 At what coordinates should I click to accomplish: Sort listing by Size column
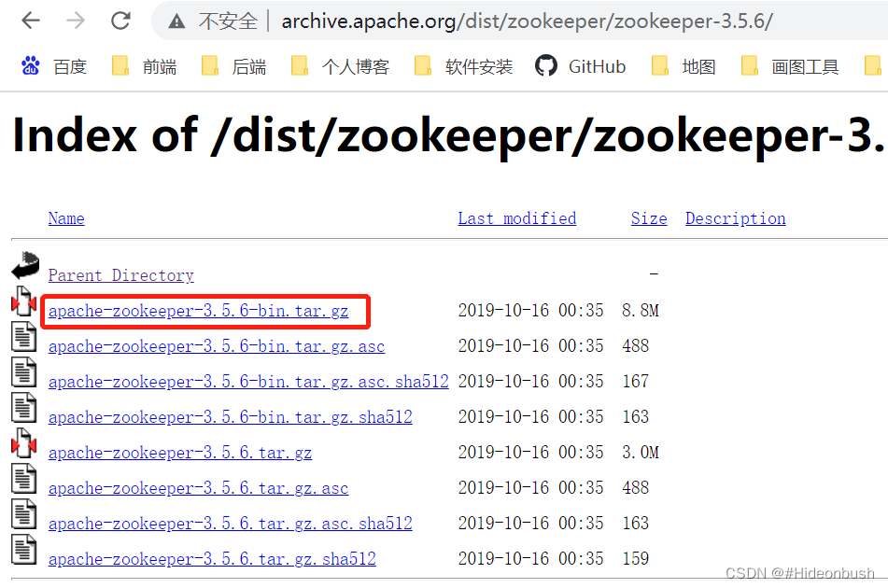(x=649, y=218)
